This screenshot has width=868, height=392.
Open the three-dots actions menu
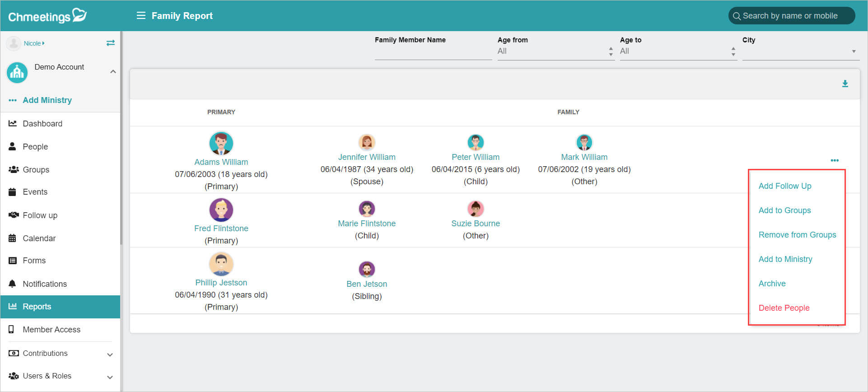click(x=835, y=160)
